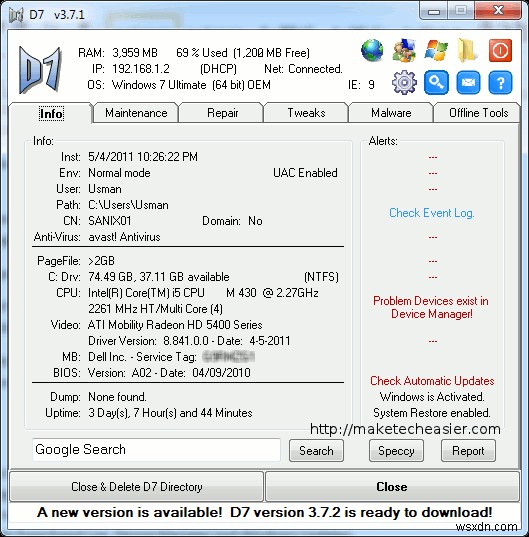
Task: Click the Dump None found text
Action: (x=117, y=397)
